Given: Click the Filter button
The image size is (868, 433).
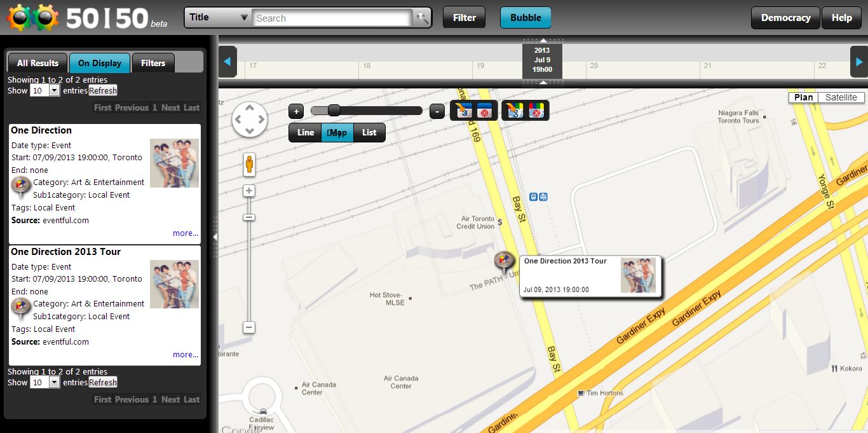Looking at the screenshot, I should pos(465,18).
